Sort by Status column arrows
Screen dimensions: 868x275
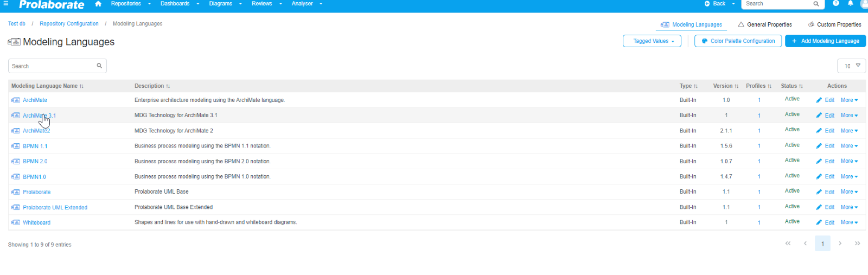click(x=801, y=86)
